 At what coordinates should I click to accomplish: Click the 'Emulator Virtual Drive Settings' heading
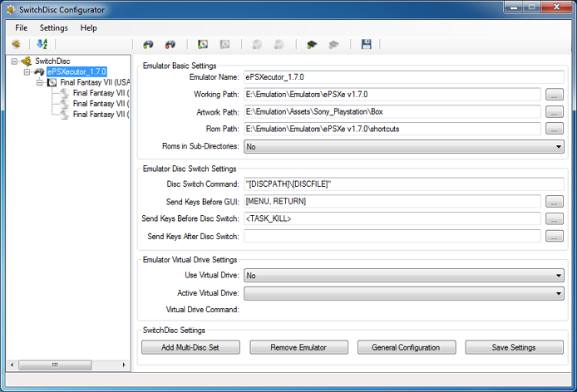(x=190, y=260)
